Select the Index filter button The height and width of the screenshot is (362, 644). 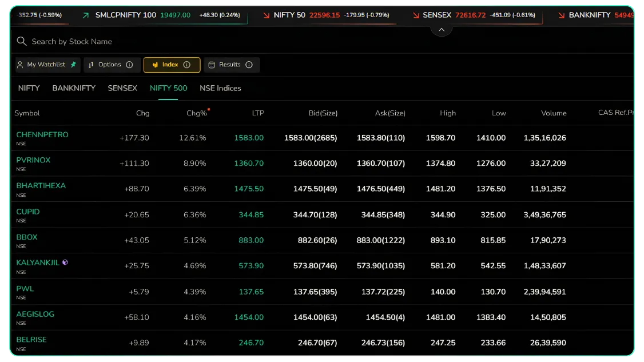[x=172, y=65]
